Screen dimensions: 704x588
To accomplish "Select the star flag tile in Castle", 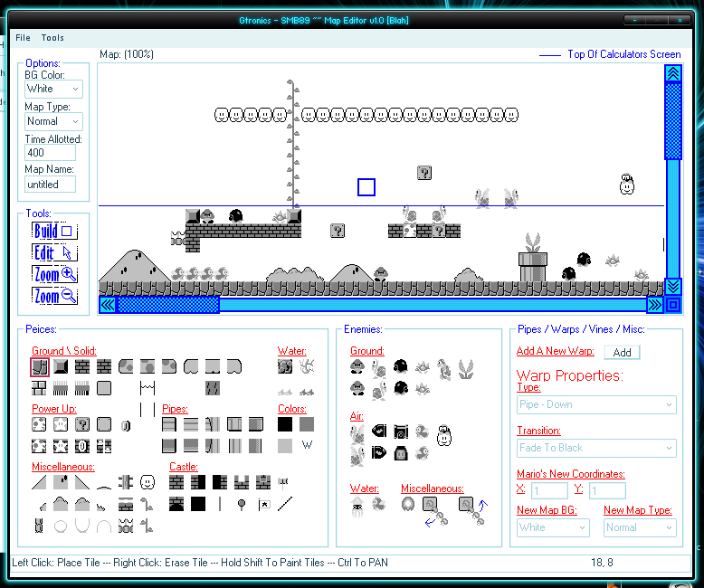I will [x=264, y=505].
